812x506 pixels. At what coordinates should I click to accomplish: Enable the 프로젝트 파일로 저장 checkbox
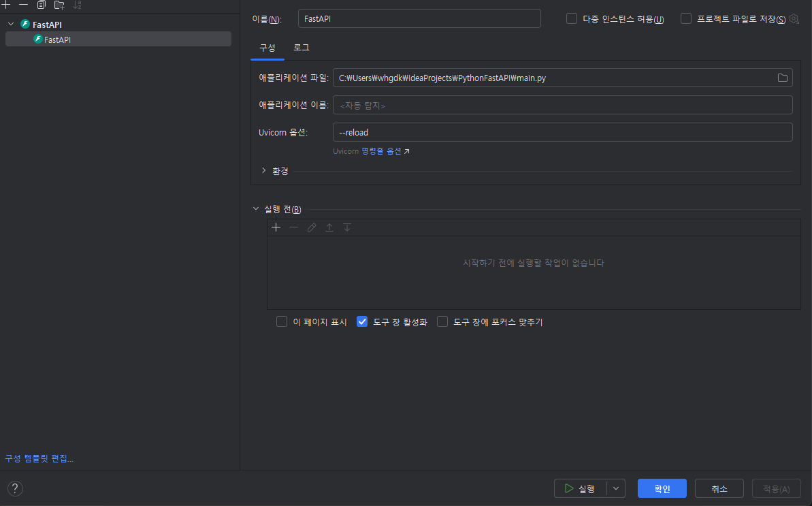tap(686, 18)
